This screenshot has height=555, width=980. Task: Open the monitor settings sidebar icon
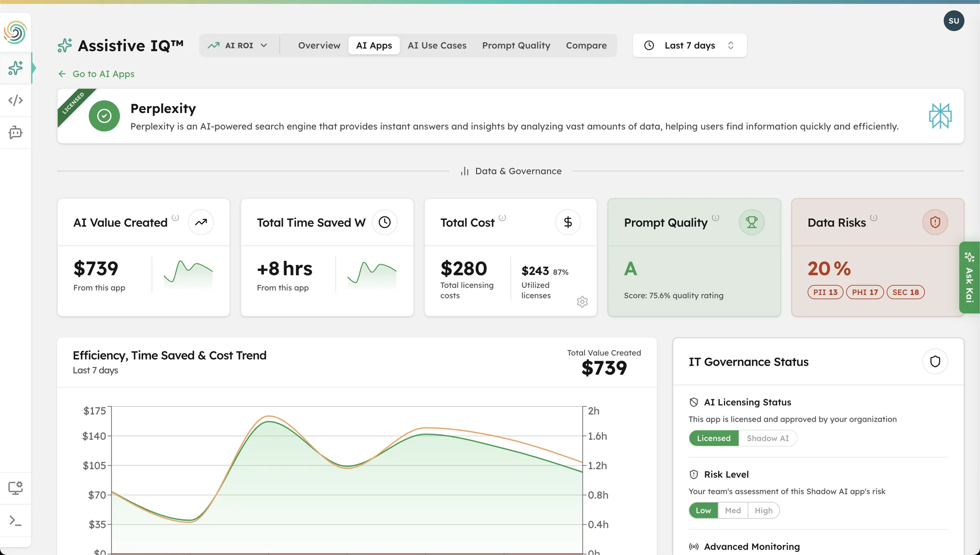tap(16, 488)
